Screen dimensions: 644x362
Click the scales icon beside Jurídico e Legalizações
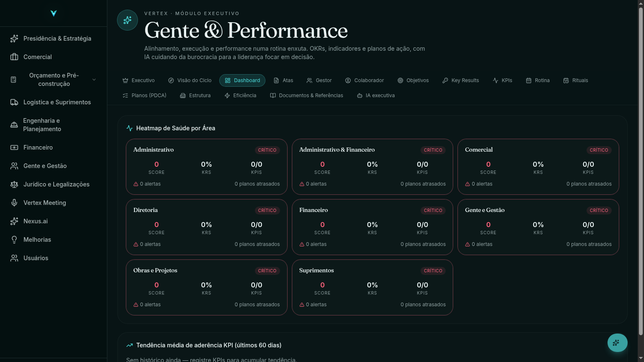(x=14, y=184)
